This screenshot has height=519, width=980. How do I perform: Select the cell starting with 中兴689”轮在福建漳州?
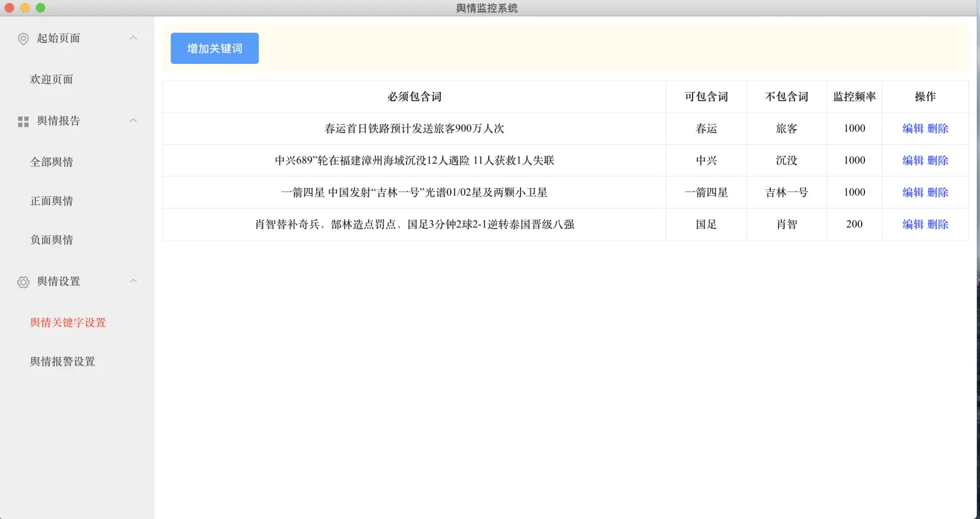coord(414,161)
